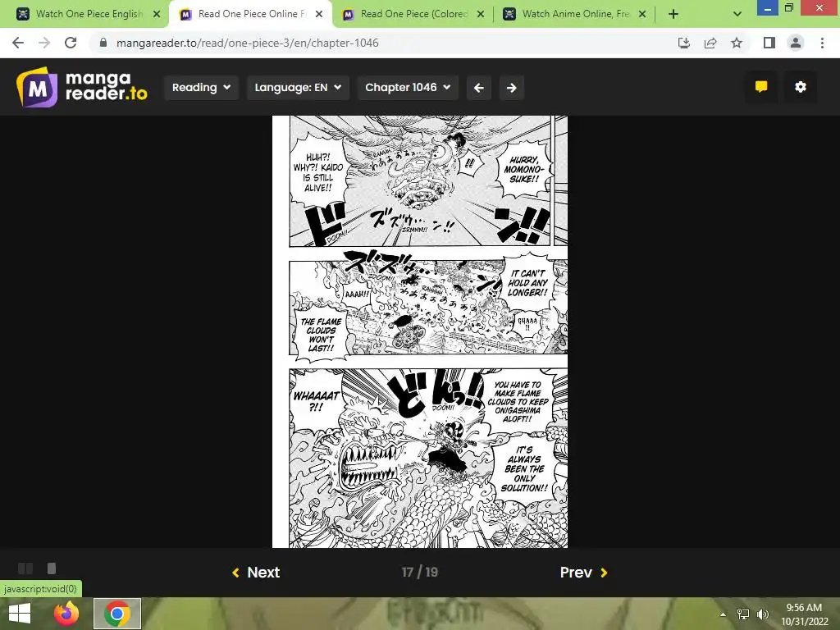Open the reader settings gear

[801, 87]
